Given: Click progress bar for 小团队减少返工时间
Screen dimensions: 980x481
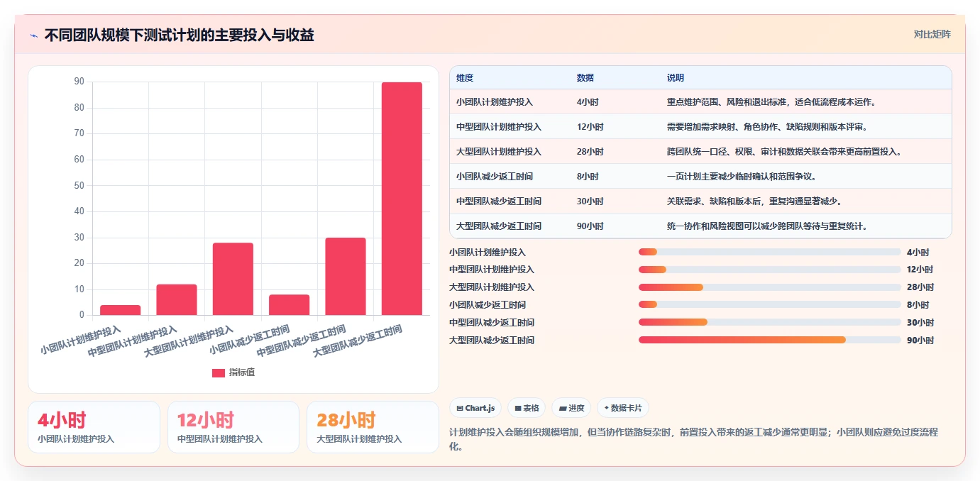Looking at the screenshot, I should [769, 305].
